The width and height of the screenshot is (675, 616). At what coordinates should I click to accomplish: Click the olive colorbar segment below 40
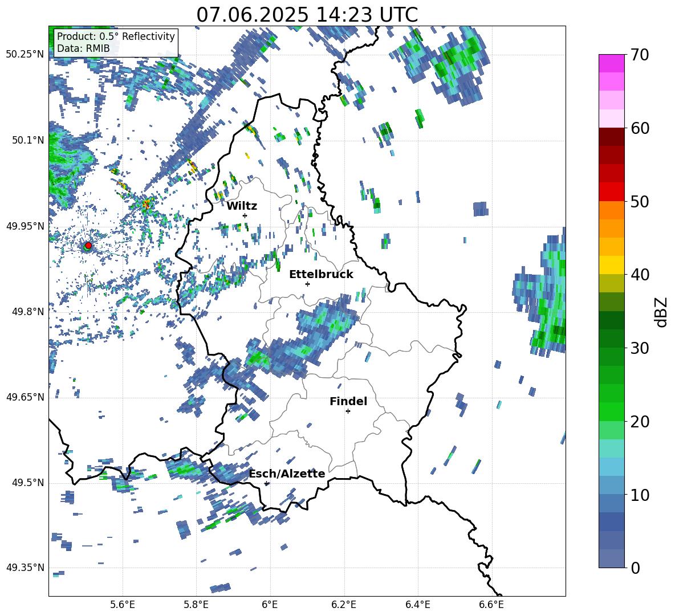point(612,283)
